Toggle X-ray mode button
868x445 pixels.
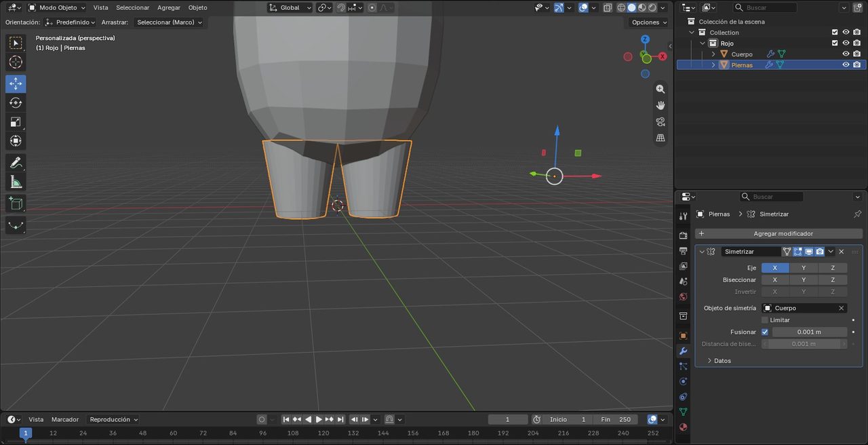point(608,7)
